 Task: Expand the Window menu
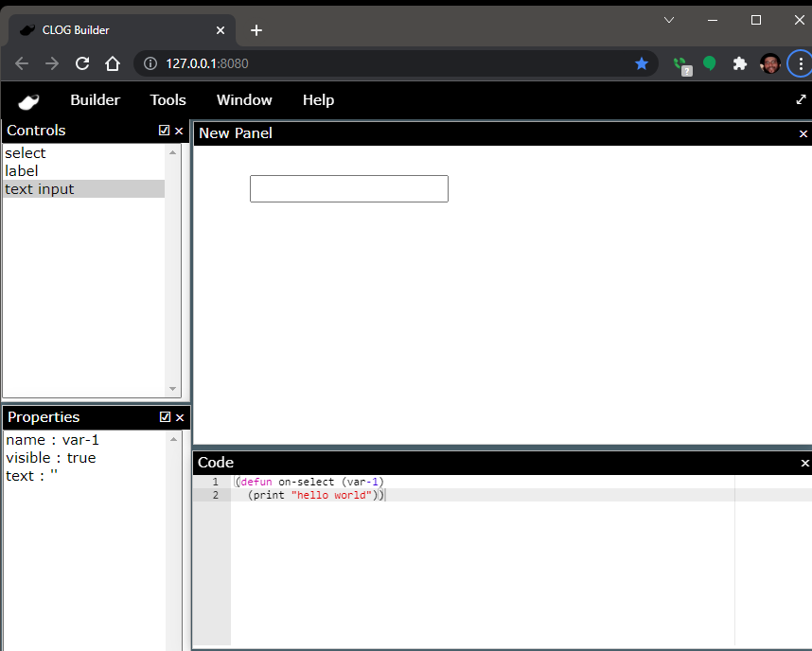pos(244,100)
